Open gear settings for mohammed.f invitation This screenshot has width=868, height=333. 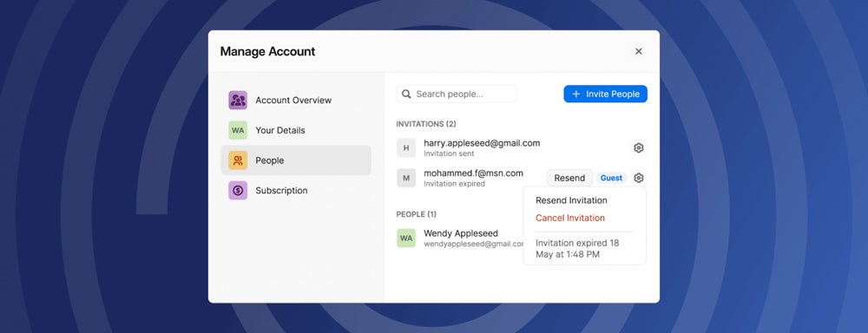(x=638, y=178)
